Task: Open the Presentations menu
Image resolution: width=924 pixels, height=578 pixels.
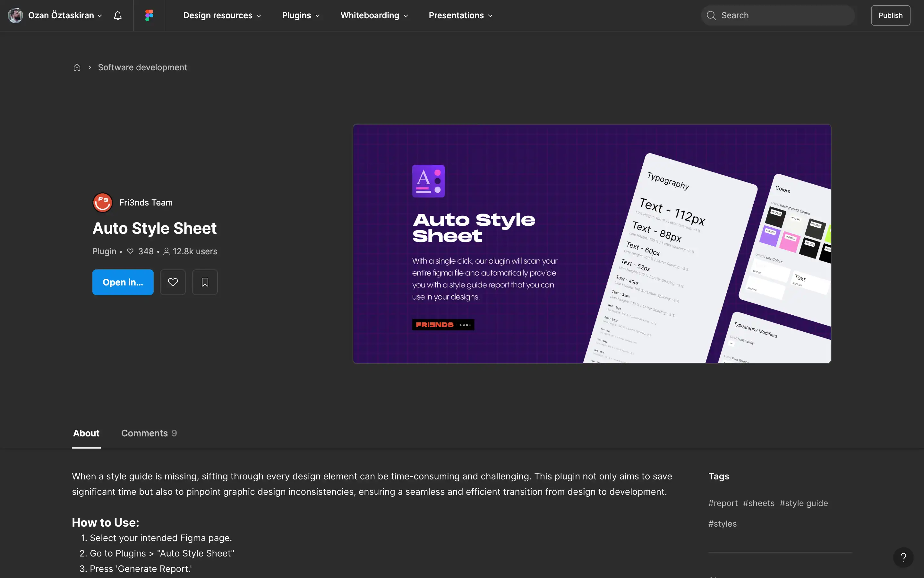Action: pos(460,15)
